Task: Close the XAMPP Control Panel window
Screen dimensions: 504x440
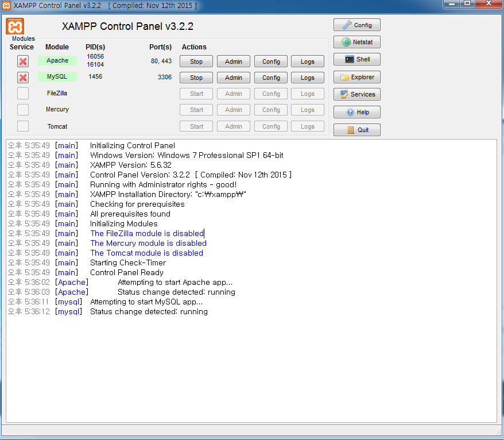Action: (489, 3)
